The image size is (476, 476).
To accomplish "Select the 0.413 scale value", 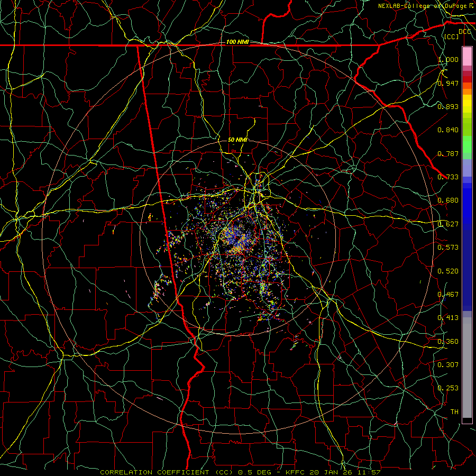I will point(448,318).
